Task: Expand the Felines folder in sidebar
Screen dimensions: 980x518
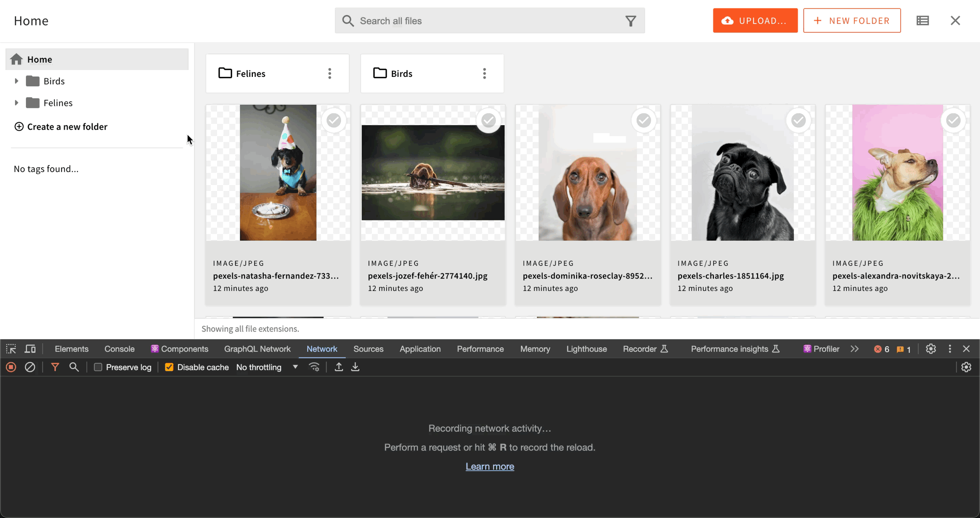Action: [x=17, y=103]
